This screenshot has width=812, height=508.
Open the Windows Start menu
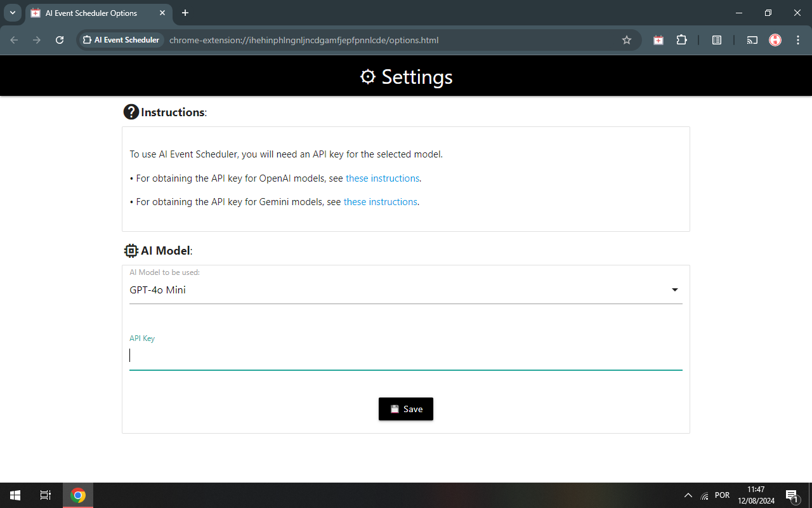[x=15, y=495]
